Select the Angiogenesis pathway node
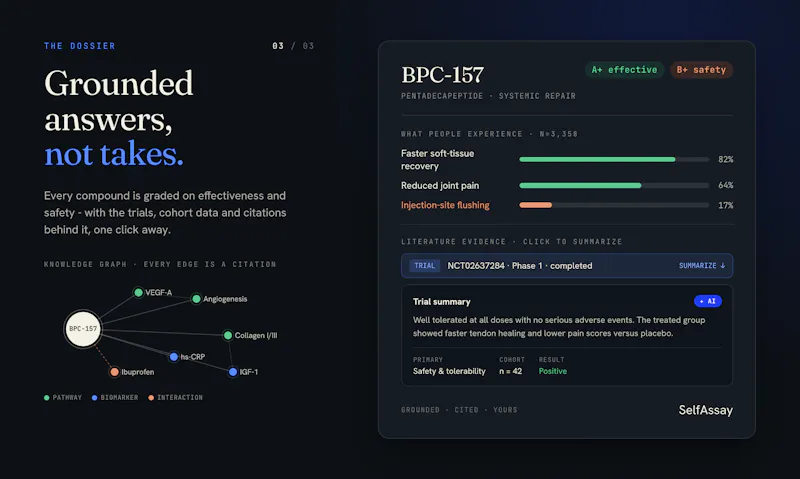 click(196, 299)
